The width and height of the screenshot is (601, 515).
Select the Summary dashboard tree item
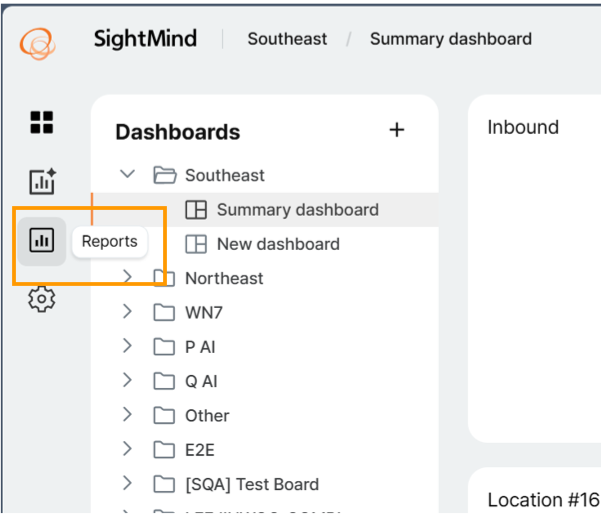tap(265, 210)
